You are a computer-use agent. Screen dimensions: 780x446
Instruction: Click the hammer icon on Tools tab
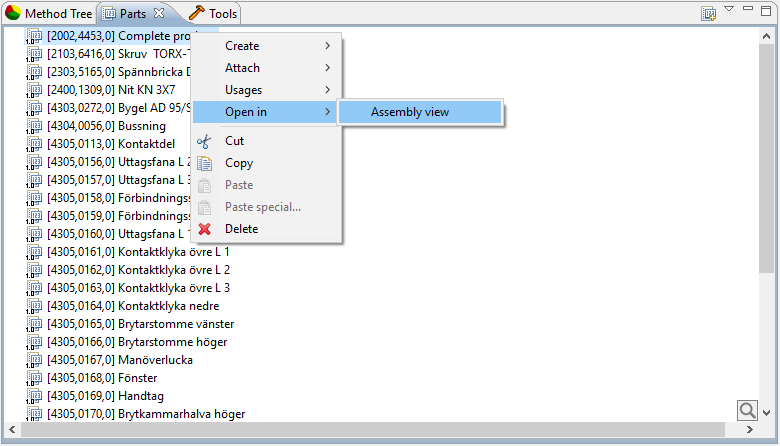coord(196,14)
